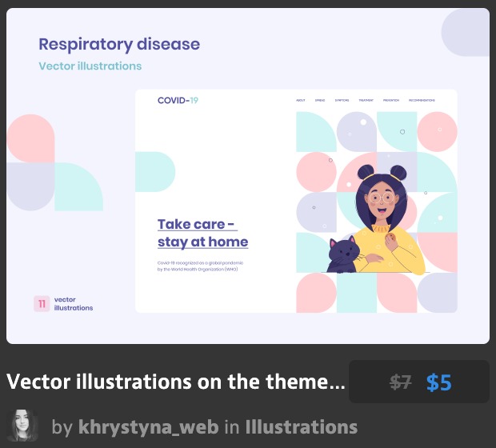Open the Recommendations menu item
The height and width of the screenshot is (448, 496).
[x=422, y=101]
